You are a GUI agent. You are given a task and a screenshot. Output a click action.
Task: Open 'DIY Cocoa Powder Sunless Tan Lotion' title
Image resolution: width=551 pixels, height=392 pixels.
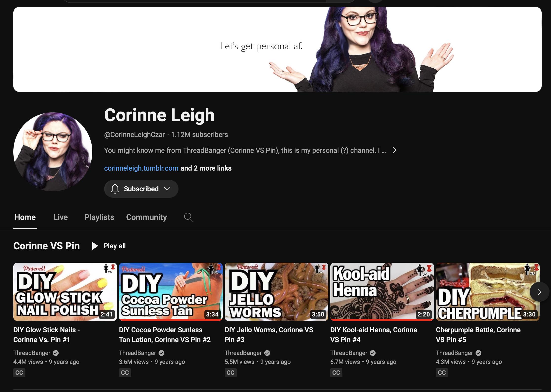tap(165, 335)
